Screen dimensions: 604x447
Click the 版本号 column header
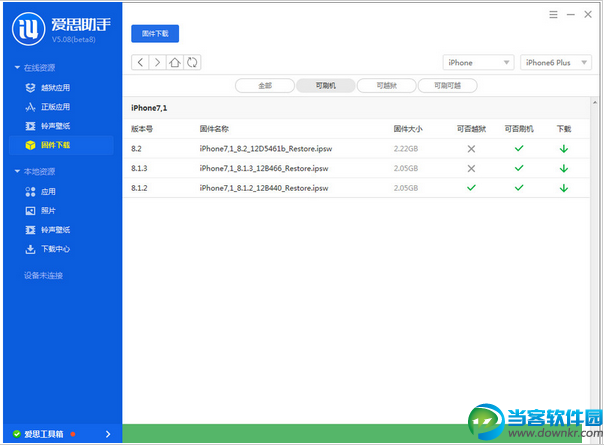[x=142, y=129]
